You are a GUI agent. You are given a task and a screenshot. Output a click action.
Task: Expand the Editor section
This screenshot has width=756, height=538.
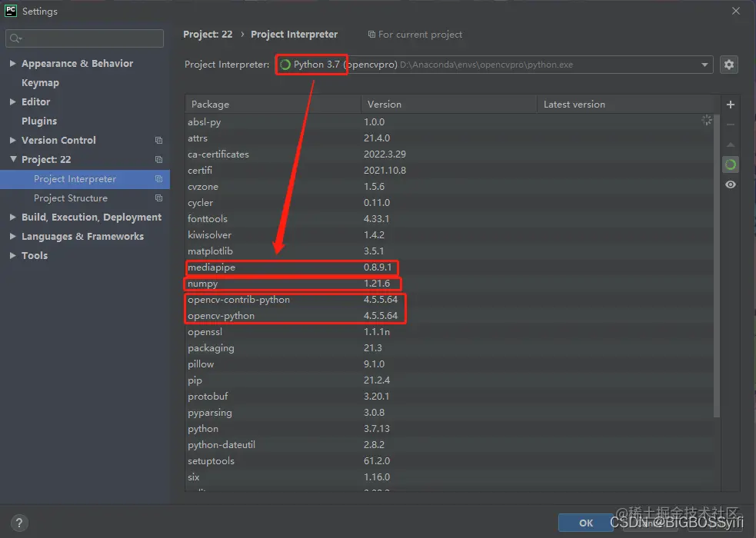click(x=13, y=101)
